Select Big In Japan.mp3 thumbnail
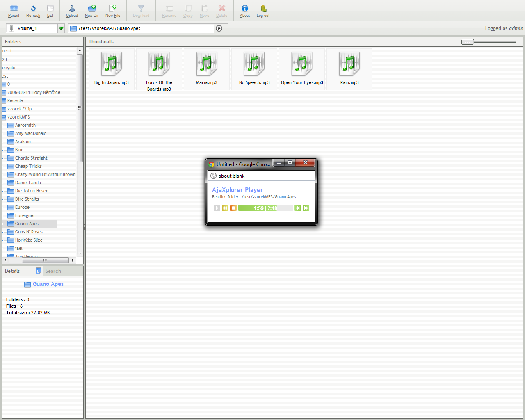The image size is (525, 420). point(112,69)
